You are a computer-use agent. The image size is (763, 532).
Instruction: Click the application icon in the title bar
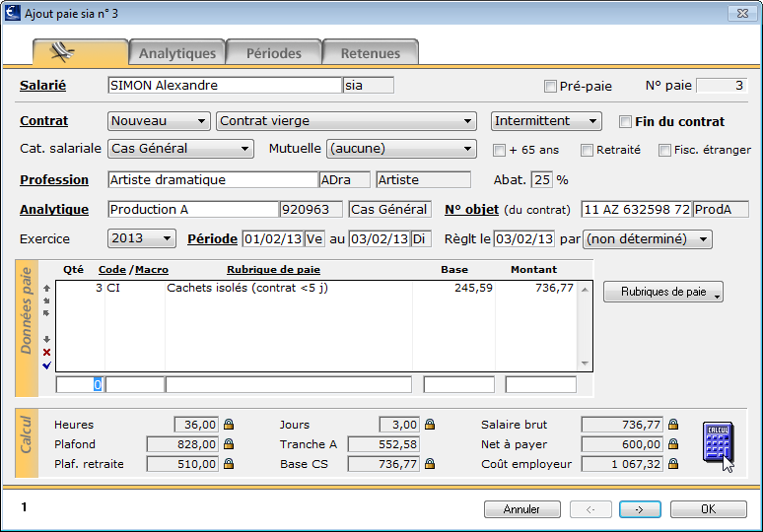(x=13, y=13)
